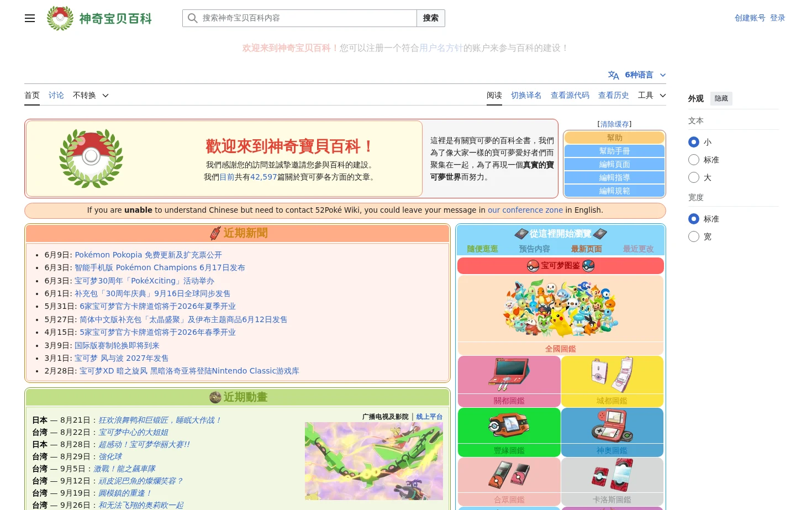This screenshot has width=812, height=510.
Task: Open the 神奧圖鑑 Pokédex device icon
Action: (612, 425)
